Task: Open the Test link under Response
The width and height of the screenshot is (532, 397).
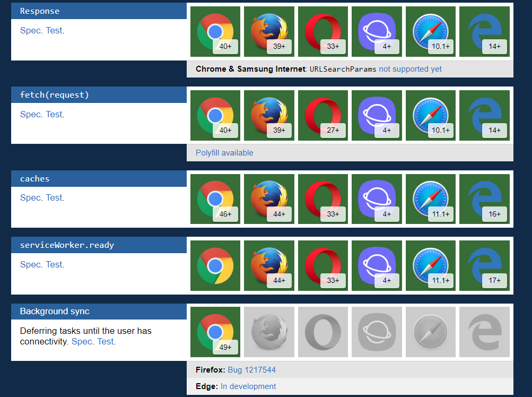Action: click(54, 31)
